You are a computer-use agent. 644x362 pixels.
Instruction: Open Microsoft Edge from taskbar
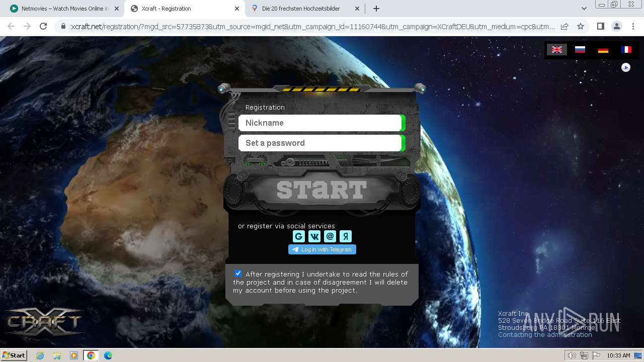pos(108,355)
